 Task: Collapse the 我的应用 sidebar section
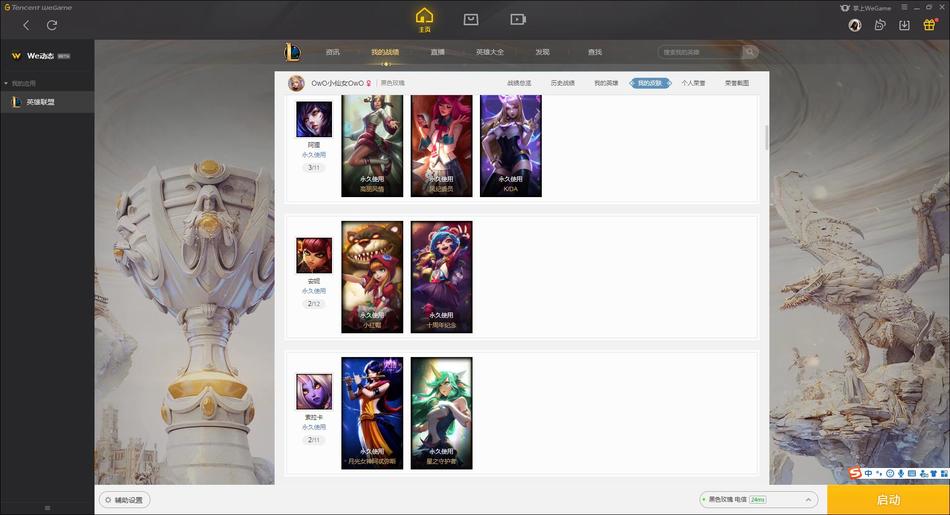pyautogui.click(x=20, y=83)
